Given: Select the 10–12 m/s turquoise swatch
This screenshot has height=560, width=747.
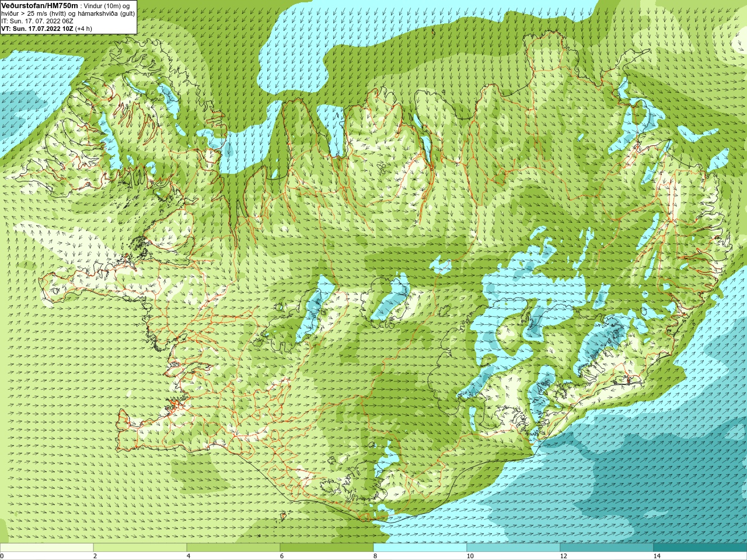Looking at the screenshot, I should [x=514, y=547].
